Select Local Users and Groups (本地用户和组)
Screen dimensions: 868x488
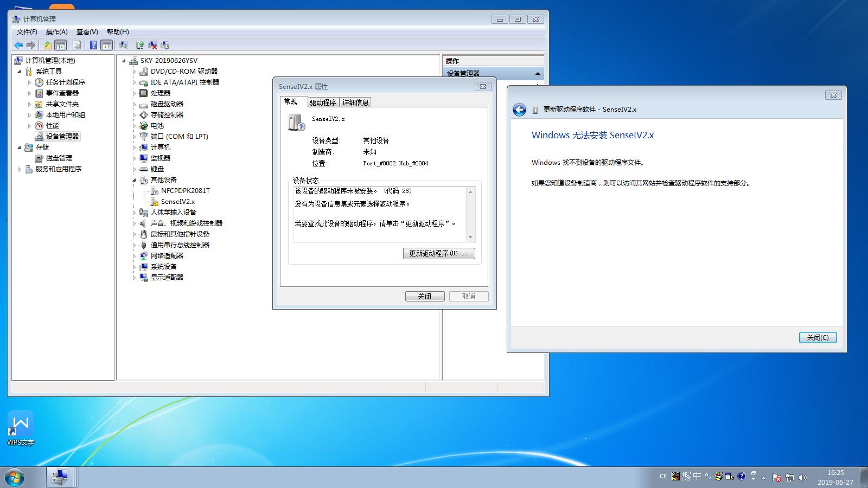(66, 114)
